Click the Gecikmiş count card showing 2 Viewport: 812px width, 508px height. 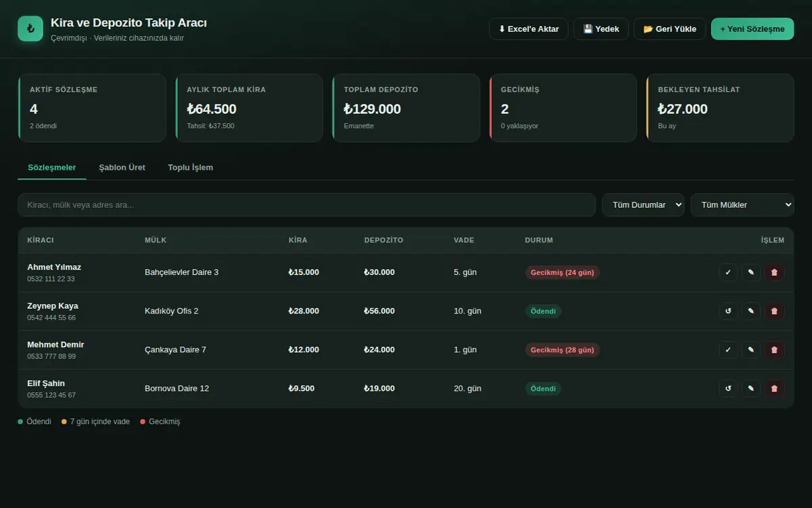(x=563, y=108)
